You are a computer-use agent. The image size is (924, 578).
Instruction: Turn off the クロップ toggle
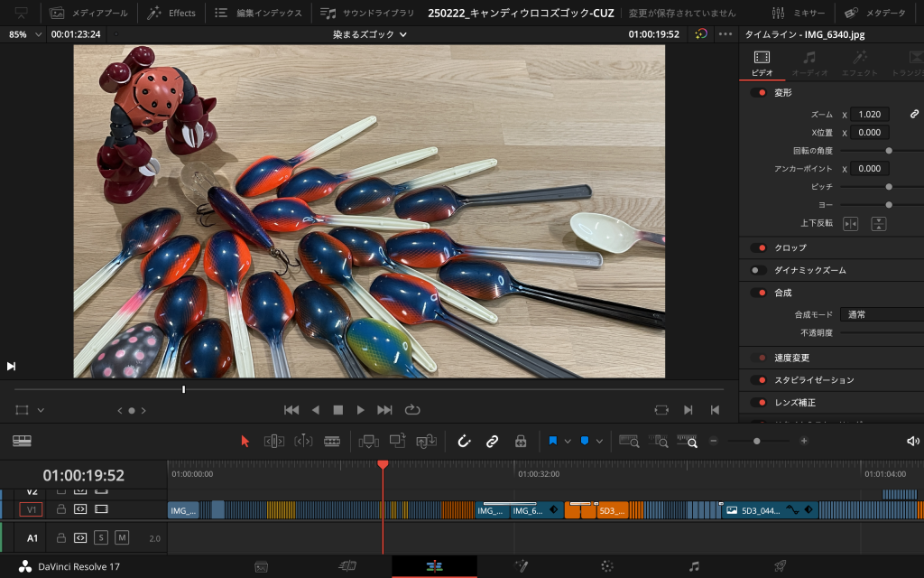(758, 247)
